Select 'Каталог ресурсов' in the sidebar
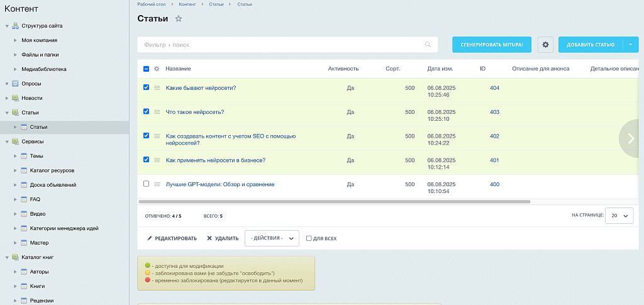Viewport: 644px width, 305px height. (52, 170)
